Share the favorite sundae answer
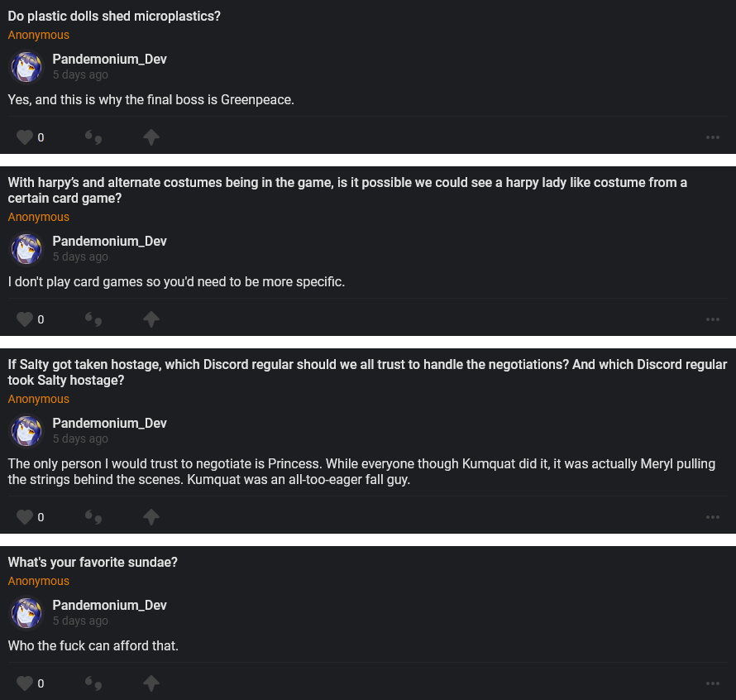The image size is (736, 700). click(x=151, y=683)
